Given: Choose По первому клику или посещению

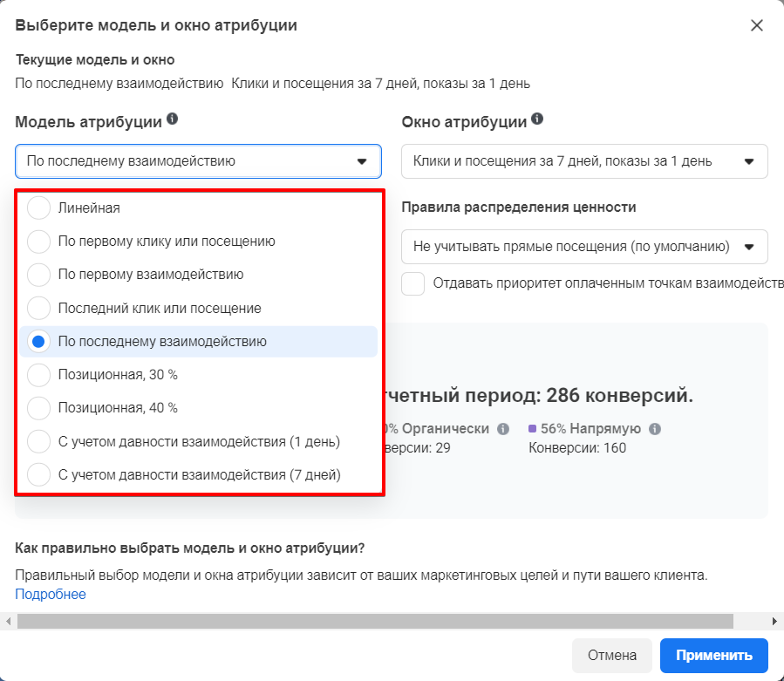Looking at the screenshot, I should tap(39, 242).
